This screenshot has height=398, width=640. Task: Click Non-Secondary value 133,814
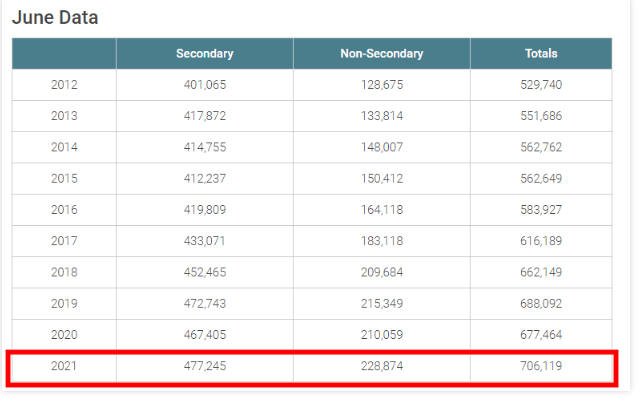[x=382, y=116]
